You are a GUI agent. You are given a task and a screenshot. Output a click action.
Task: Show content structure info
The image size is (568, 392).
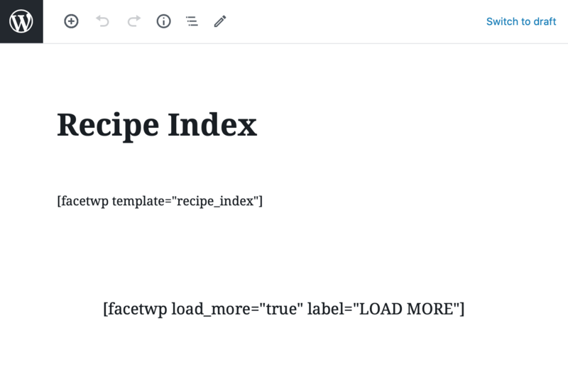164,21
